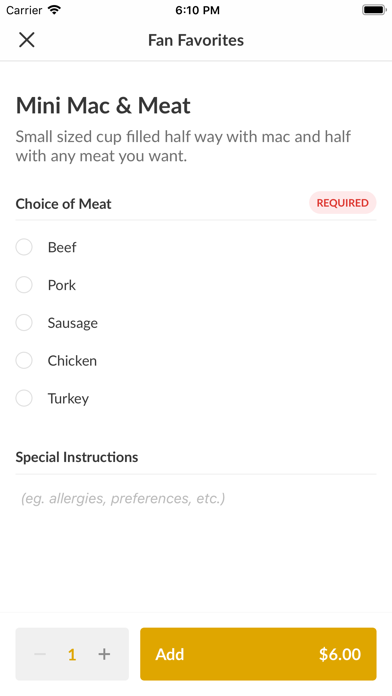Tap the quantity number 1
The image size is (392, 696).
72,654
